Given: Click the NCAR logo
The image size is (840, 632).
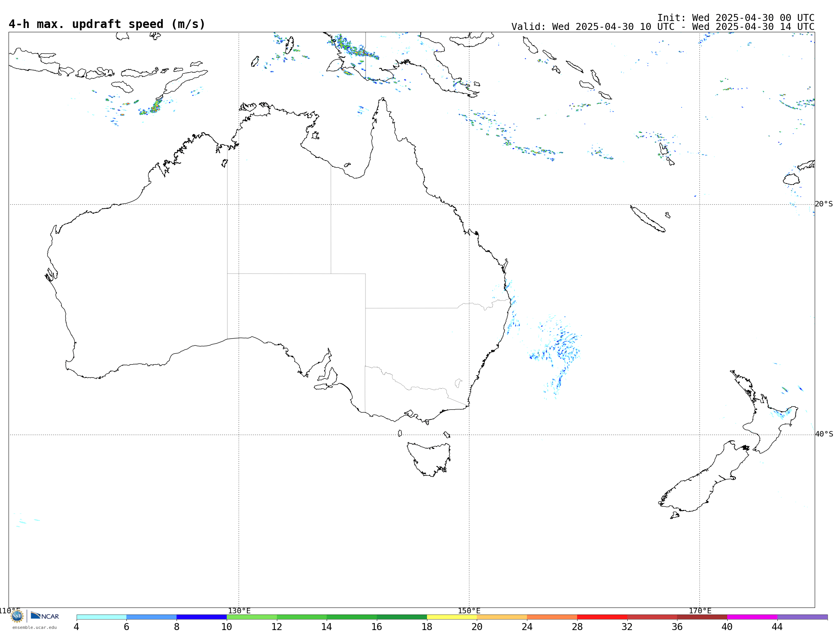Looking at the screenshot, I should point(45,616).
